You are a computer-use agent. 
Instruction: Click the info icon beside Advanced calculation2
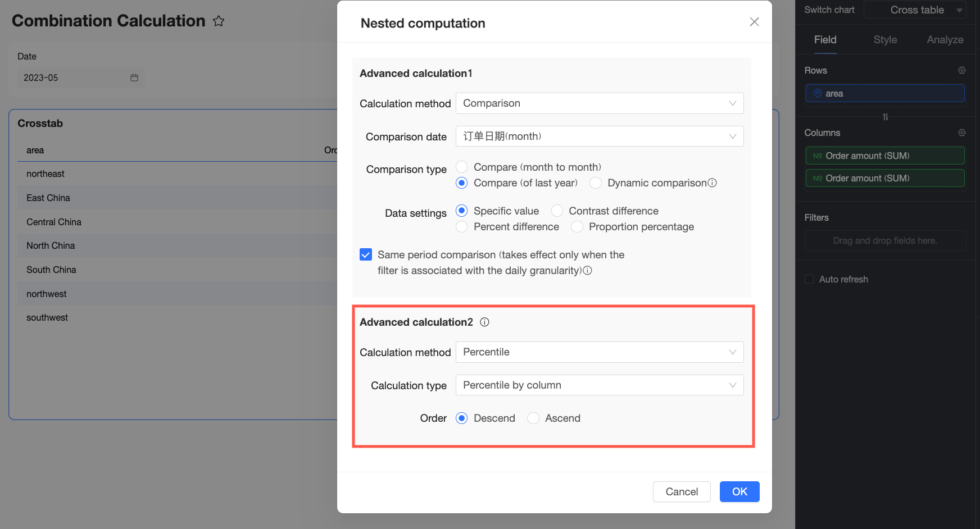[x=484, y=322]
